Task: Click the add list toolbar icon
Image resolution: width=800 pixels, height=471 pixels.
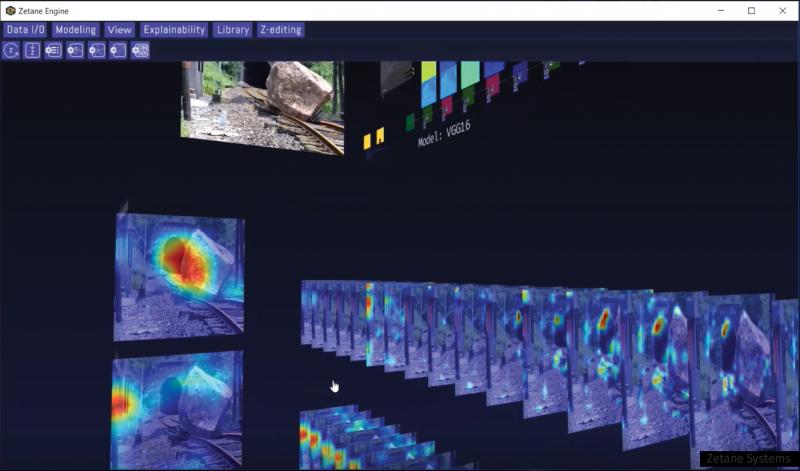Action: [54, 51]
